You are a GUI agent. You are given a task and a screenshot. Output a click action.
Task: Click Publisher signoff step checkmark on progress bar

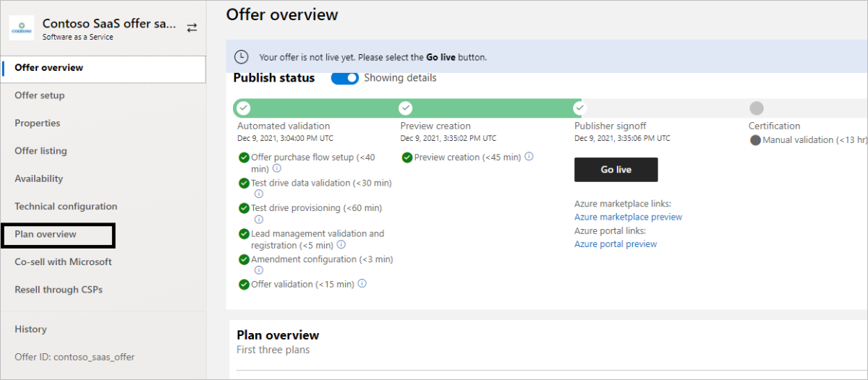579,108
